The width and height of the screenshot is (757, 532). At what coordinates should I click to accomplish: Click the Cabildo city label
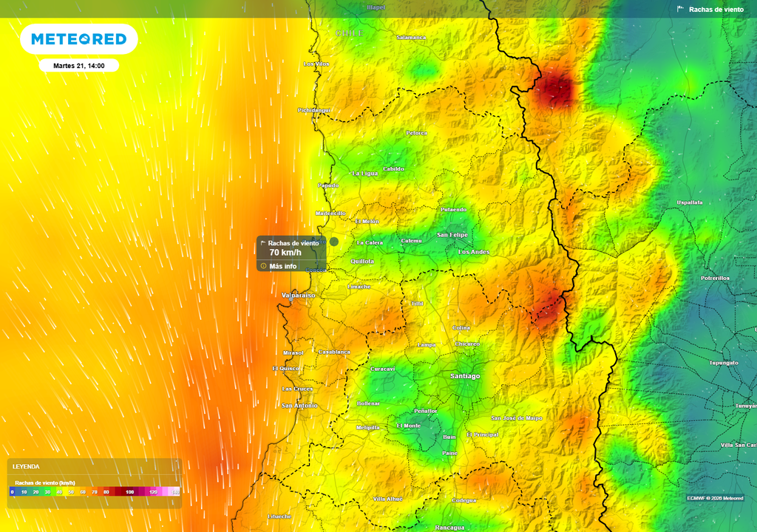pos(393,169)
